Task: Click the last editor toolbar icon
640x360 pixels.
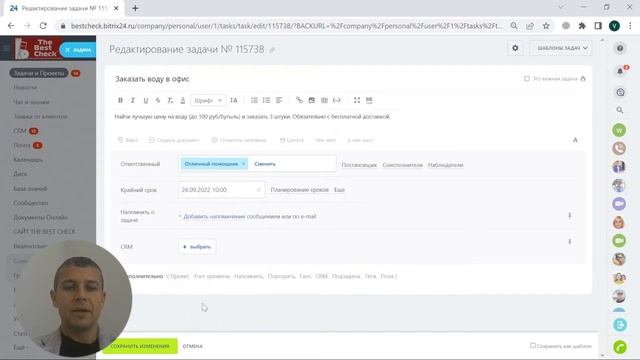Action: 369,100
